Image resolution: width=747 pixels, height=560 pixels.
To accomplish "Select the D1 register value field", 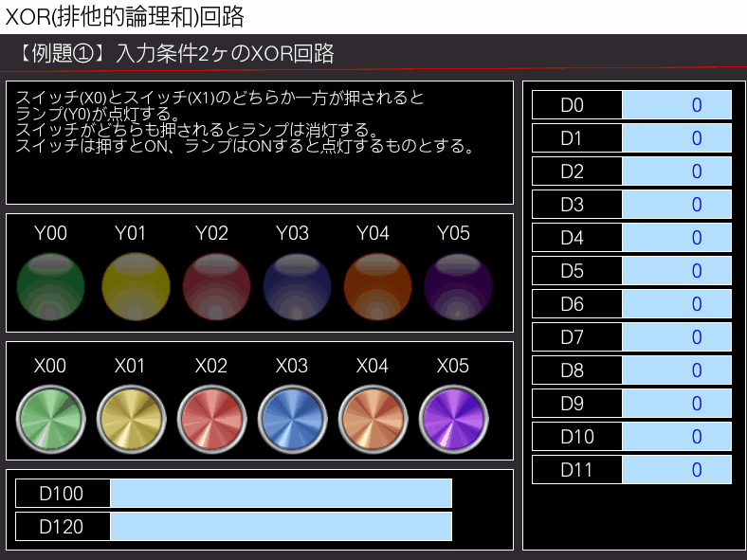I will [677, 138].
